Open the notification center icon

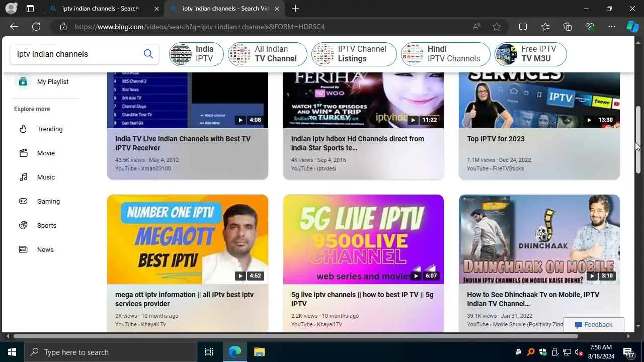click(628, 352)
